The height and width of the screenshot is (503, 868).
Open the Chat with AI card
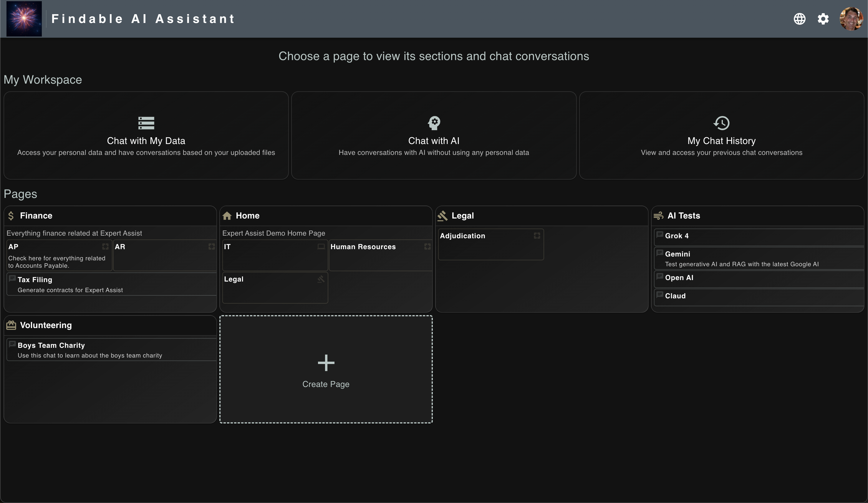434,135
